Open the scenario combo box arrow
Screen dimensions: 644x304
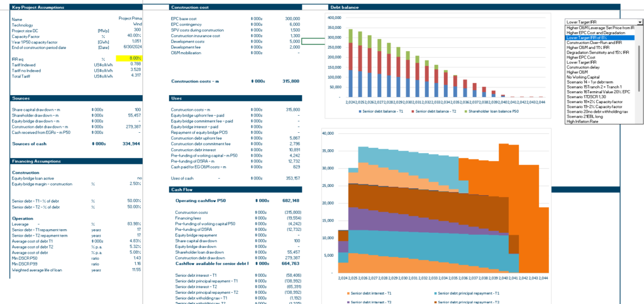click(x=640, y=22)
